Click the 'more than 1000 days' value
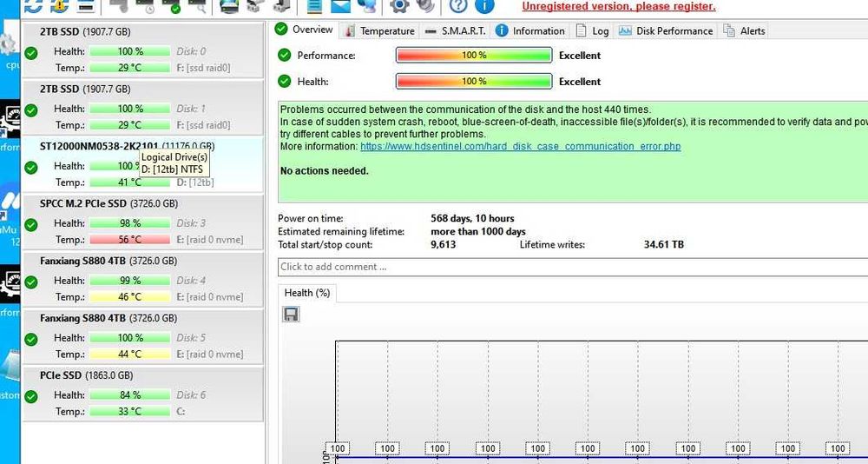Image resolution: width=868 pixels, height=464 pixels. pyautogui.click(x=478, y=232)
